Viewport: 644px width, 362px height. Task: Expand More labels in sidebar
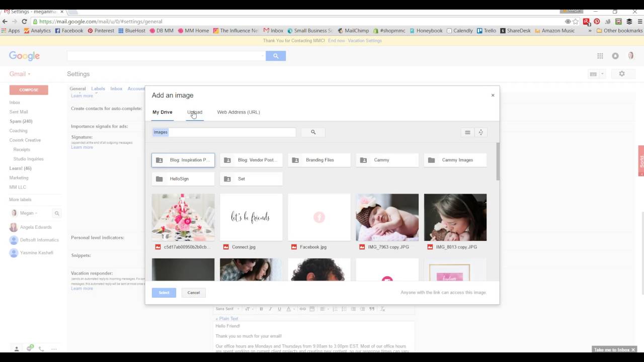click(20, 200)
